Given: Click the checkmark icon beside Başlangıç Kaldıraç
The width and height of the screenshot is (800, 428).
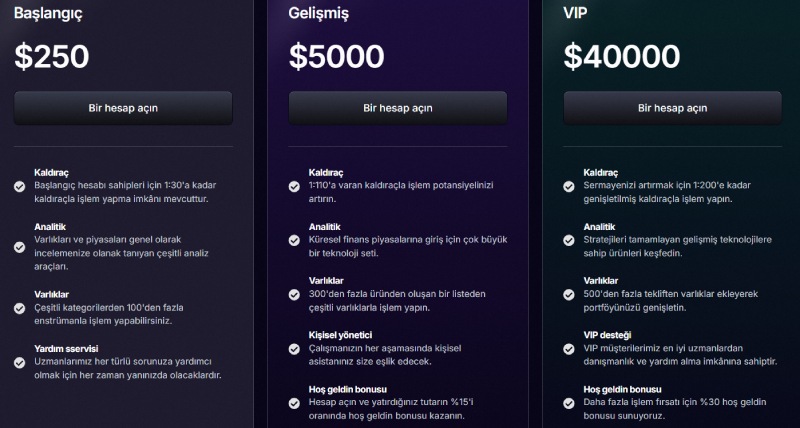Looking at the screenshot, I should coord(20,186).
